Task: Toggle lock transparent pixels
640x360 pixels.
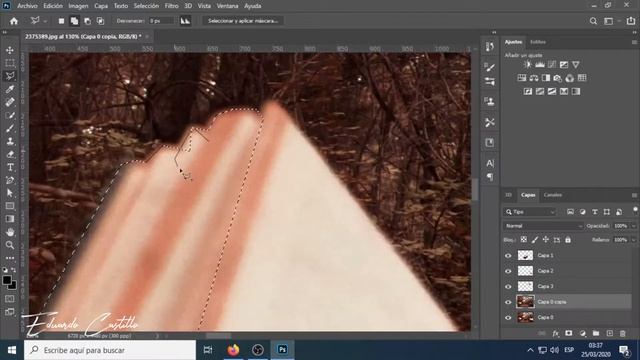Action: tap(524, 240)
